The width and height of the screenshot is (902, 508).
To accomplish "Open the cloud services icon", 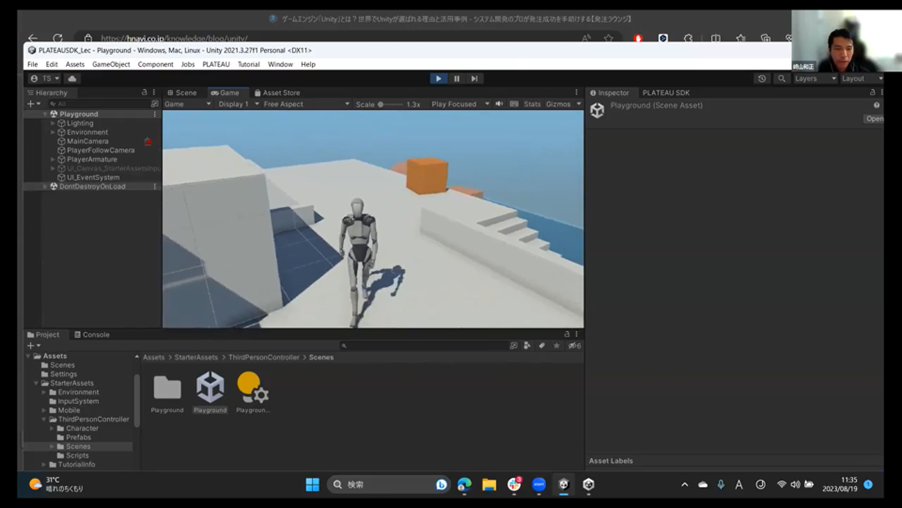I will 72,79.
